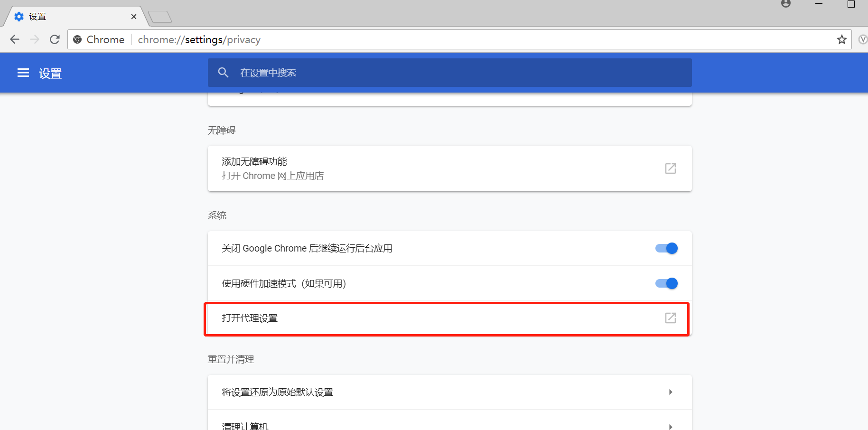Click the 打开代理设置 row
The image size is (868, 430).
click(x=449, y=318)
